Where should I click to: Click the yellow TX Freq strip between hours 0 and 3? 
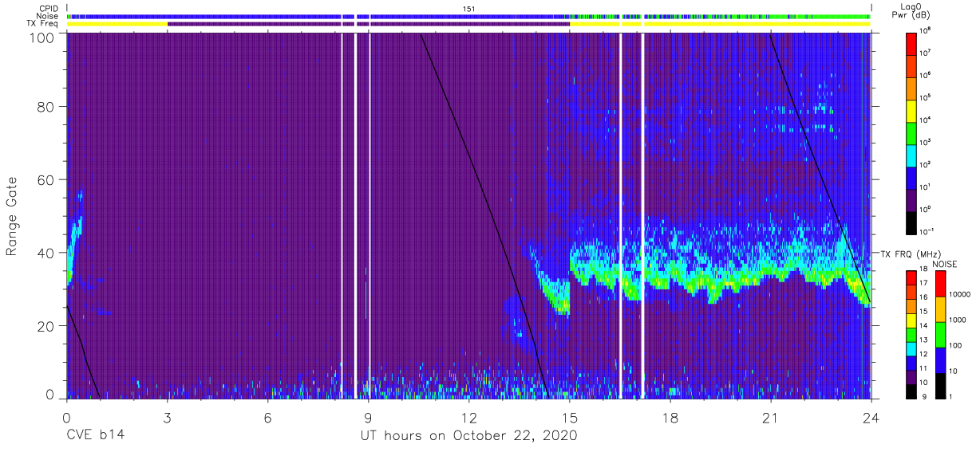tap(117, 24)
